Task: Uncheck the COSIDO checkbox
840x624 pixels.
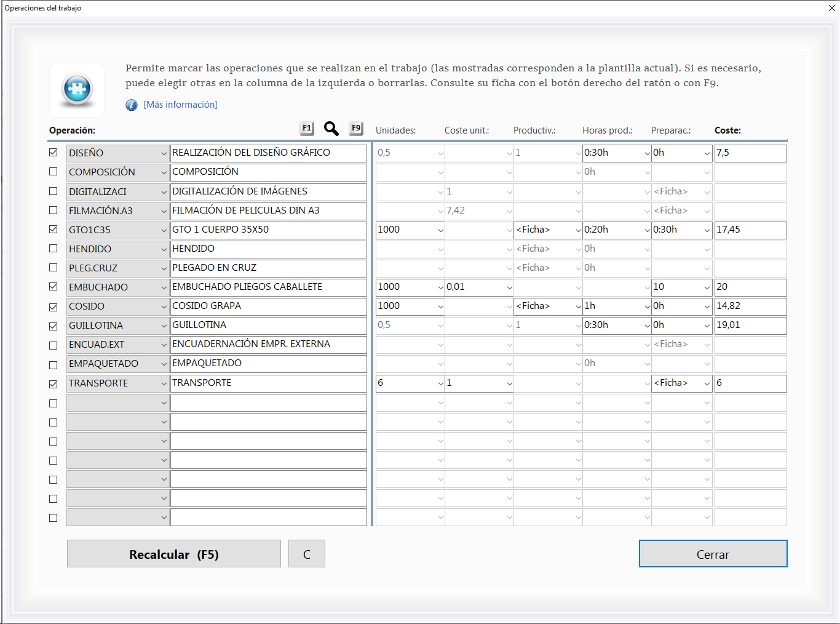Action: coord(53,306)
